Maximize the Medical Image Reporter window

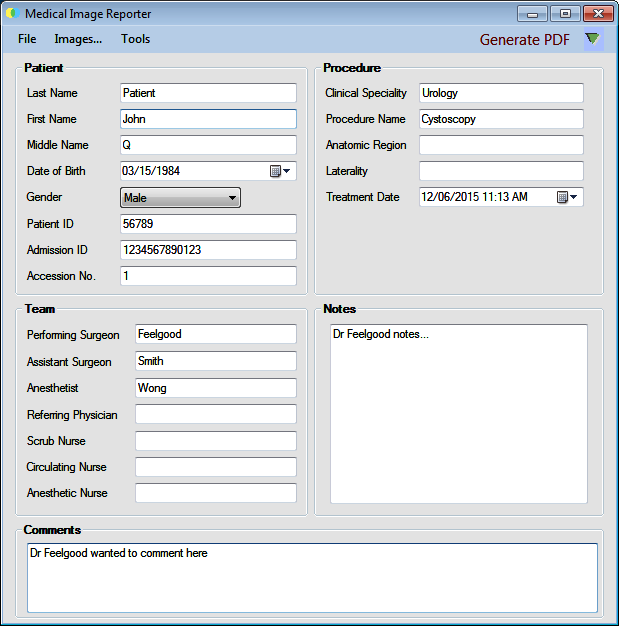coord(565,14)
